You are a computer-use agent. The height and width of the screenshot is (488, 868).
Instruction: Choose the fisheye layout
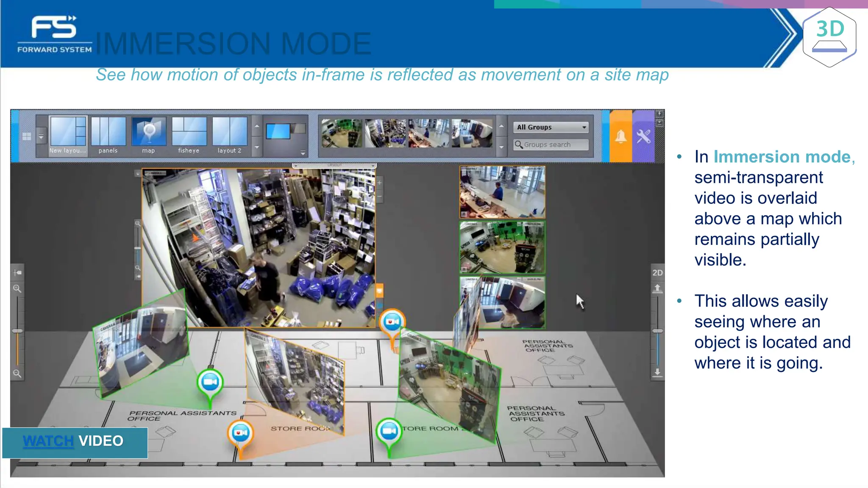pos(189,136)
